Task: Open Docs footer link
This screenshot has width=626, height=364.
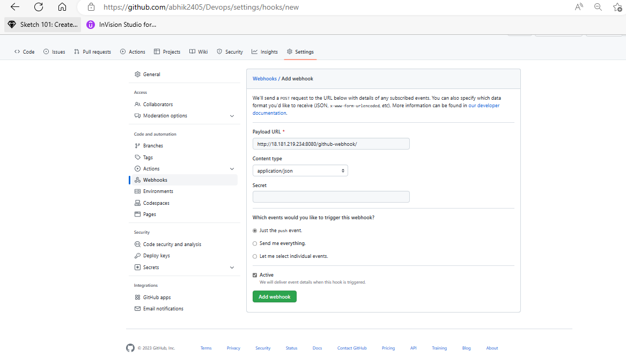Action: (x=318, y=348)
